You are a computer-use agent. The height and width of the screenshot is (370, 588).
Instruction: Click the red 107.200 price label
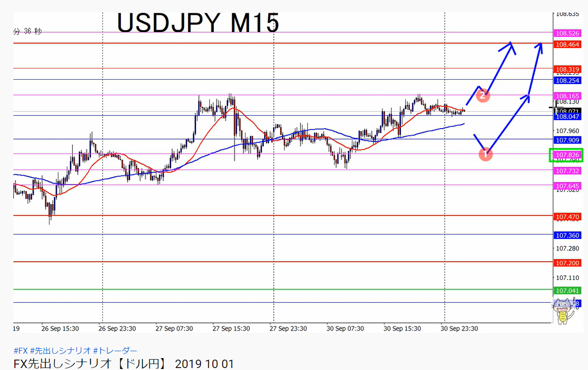[x=567, y=263]
